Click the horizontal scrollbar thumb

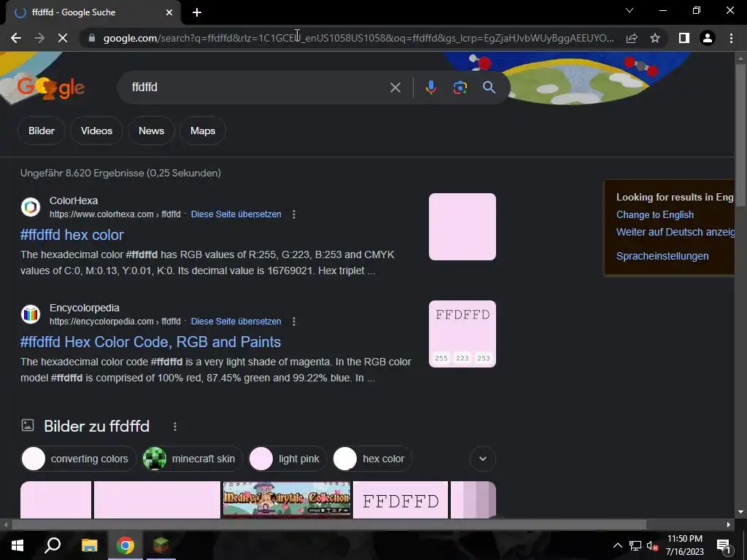coord(329,525)
